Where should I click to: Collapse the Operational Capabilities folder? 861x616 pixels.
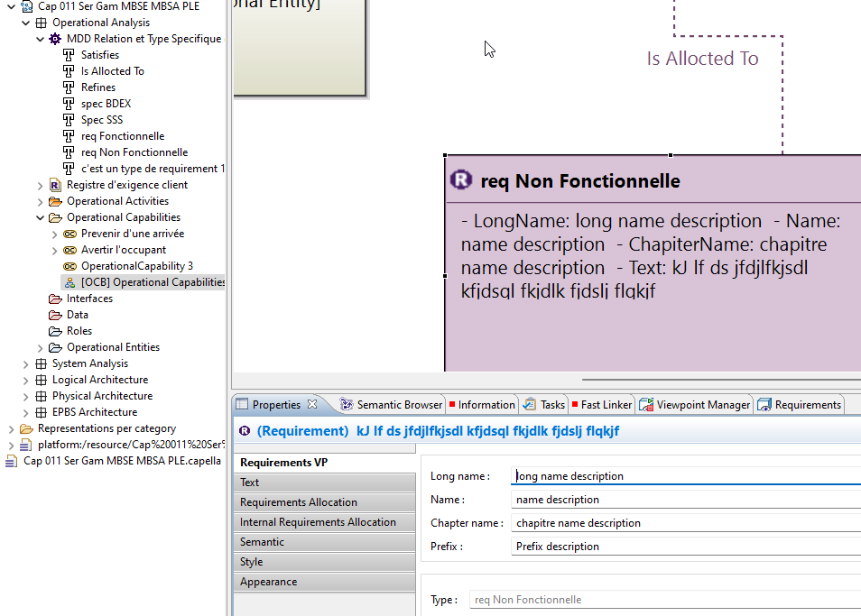tap(41, 217)
